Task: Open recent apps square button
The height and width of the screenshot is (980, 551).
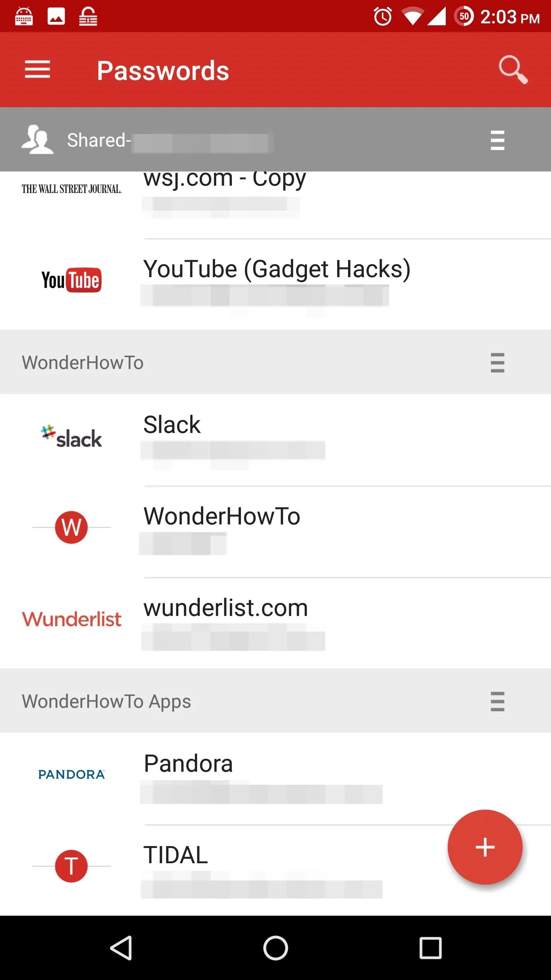Action: point(430,948)
